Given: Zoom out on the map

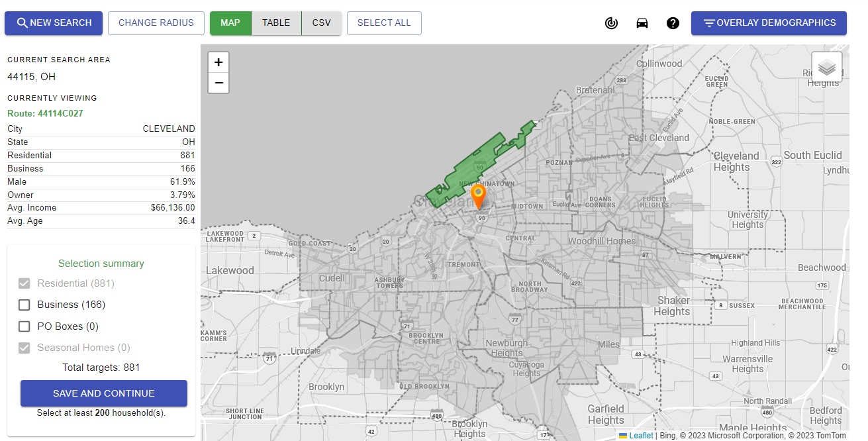Looking at the screenshot, I should [x=218, y=83].
